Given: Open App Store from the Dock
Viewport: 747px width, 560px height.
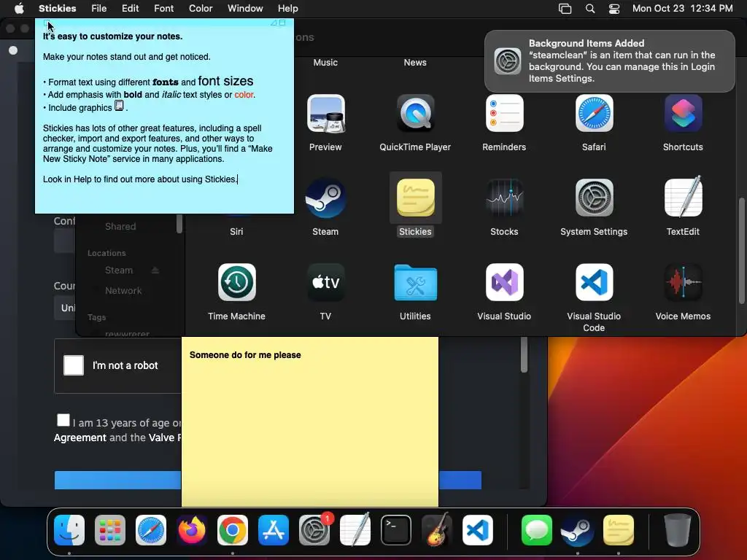Looking at the screenshot, I should [x=274, y=530].
